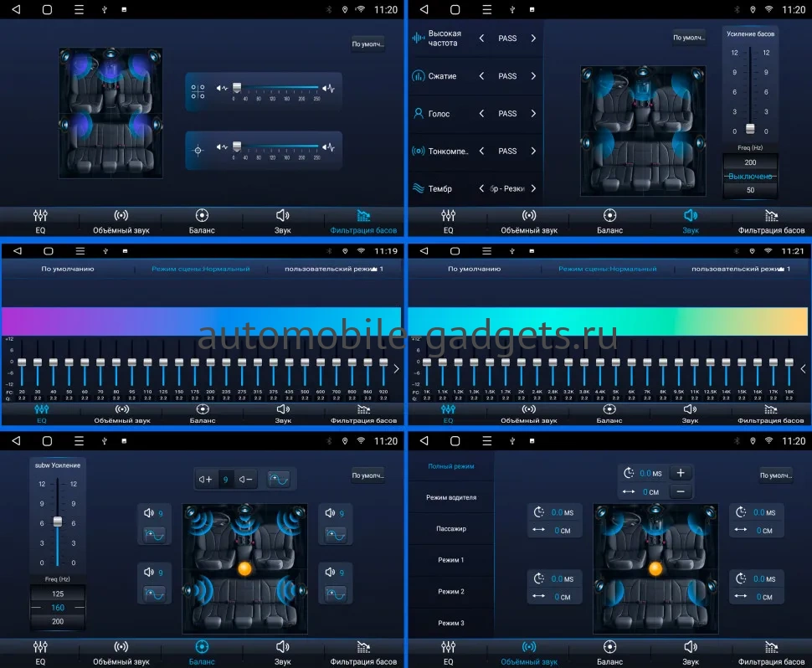Open the highlighted Объёмный звук tab
The height and width of the screenshot is (668, 812).
[x=529, y=651]
